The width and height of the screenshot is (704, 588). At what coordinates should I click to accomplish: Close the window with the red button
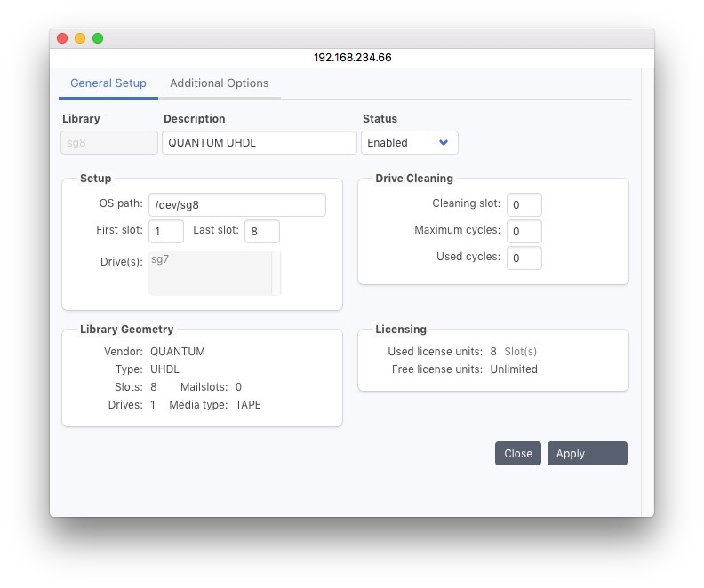coord(62,38)
